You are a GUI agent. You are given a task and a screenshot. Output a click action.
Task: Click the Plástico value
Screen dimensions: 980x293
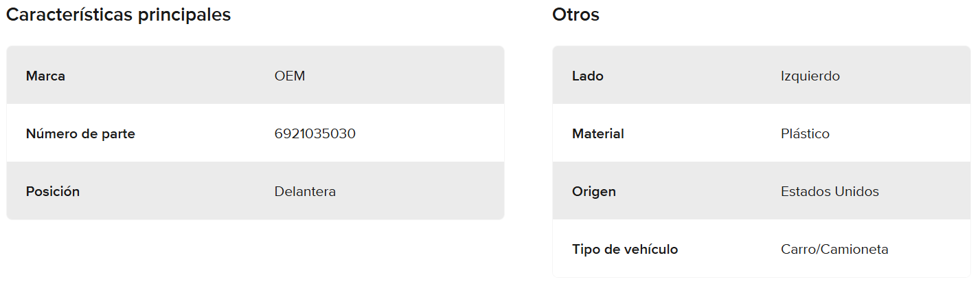click(805, 134)
